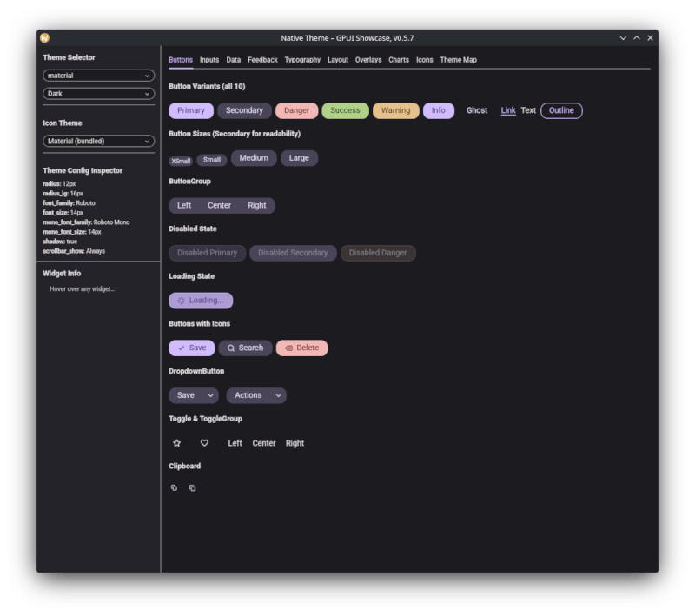Open the Material (bundled) icon theme dropdown
This screenshot has height=616, width=695.
[x=98, y=142]
